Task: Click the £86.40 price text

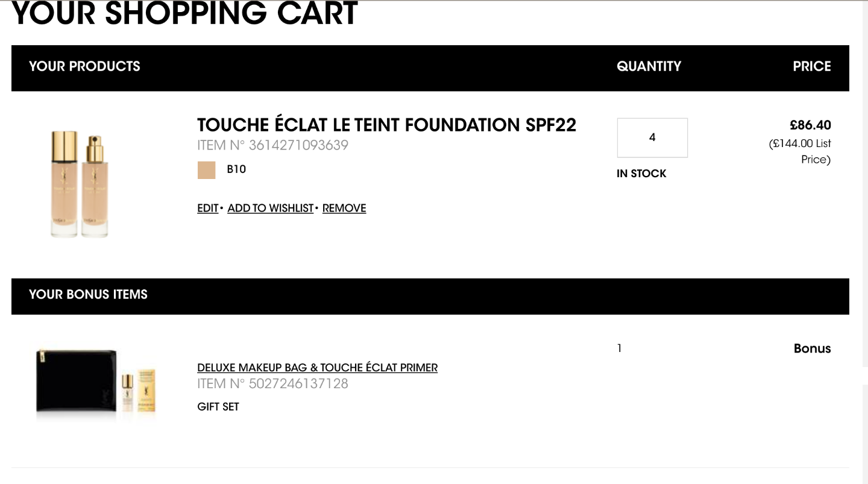Action: 810,125
